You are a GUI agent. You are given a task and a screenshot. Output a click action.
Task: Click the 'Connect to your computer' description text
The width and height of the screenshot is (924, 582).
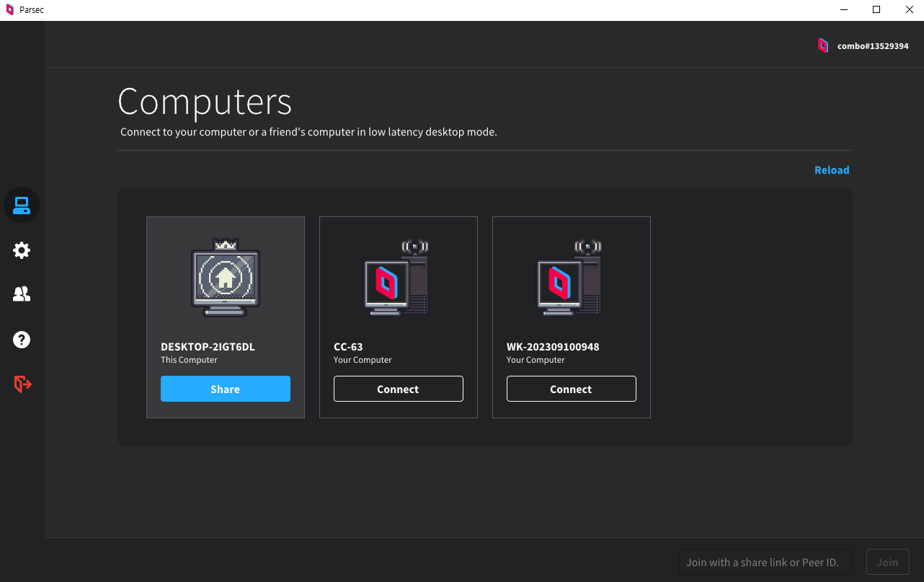(x=308, y=132)
